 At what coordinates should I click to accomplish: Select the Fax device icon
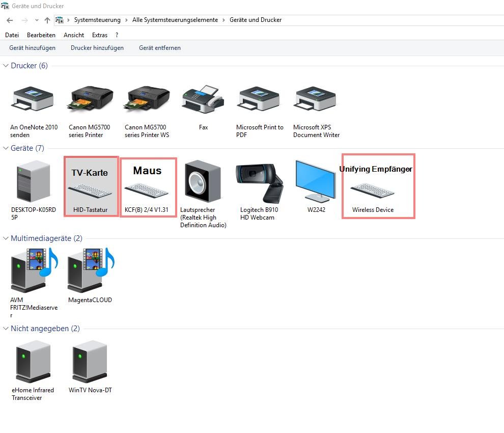tap(203, 99)
